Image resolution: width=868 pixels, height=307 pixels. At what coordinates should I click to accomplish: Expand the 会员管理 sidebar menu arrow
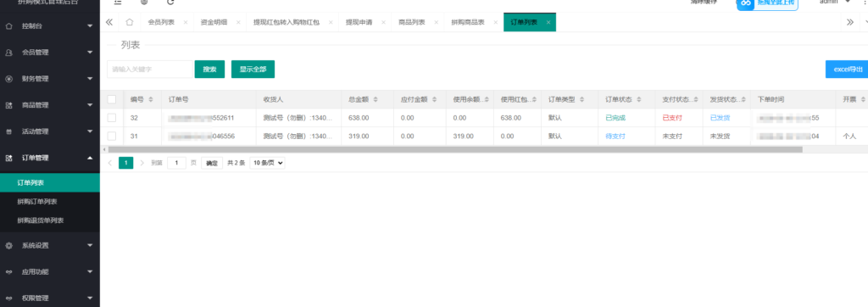click(x=90, y=53)
